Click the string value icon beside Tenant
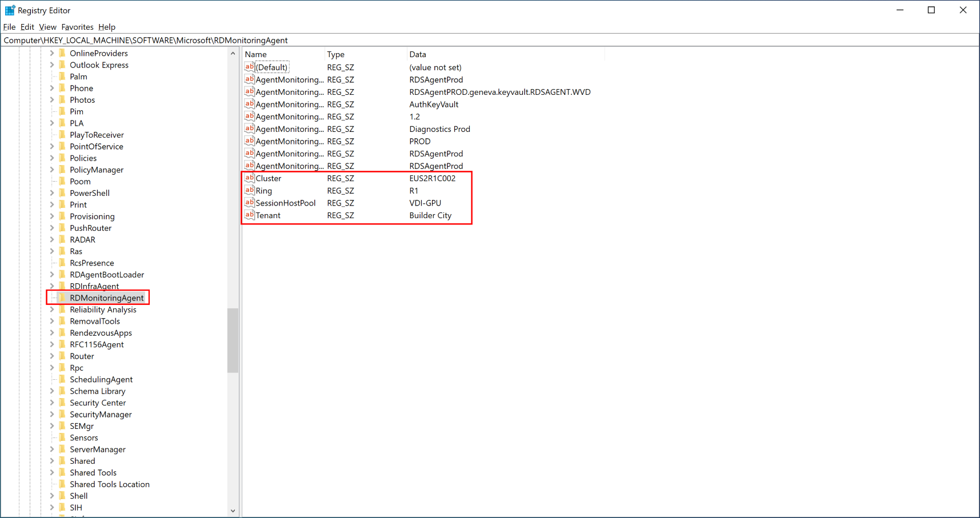This screenshot has height=518, width=980. tap(249, 215)
